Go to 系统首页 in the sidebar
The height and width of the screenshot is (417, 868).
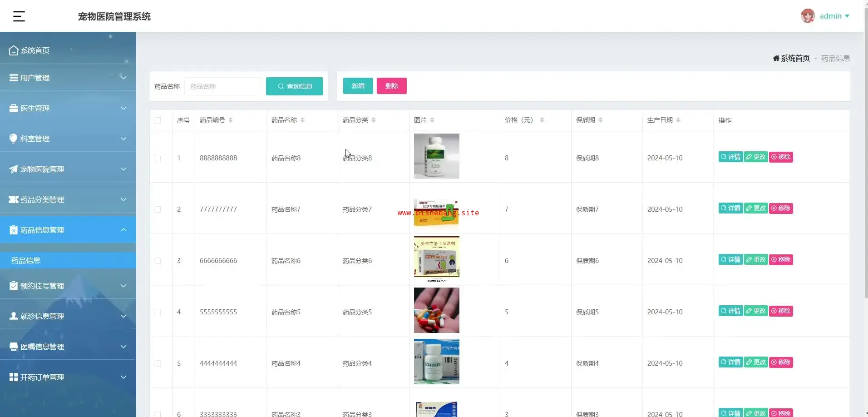pos(35,50)
